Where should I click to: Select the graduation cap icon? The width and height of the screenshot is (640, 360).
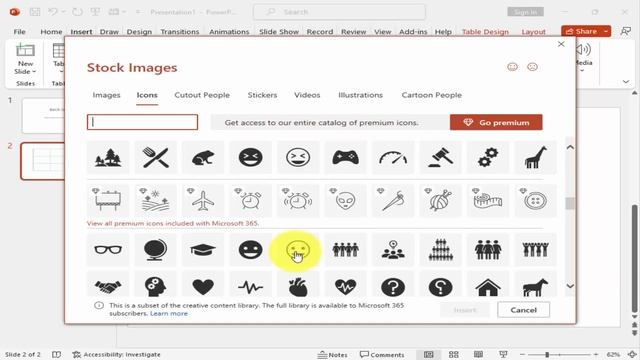[203, 249]
